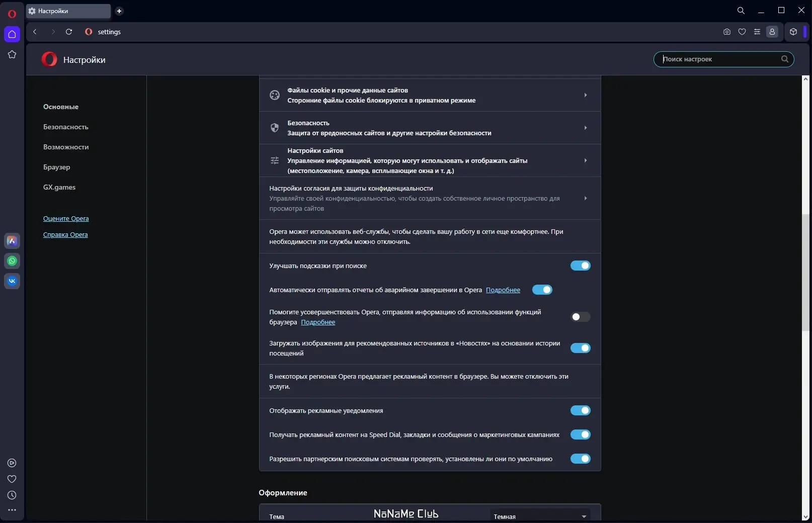Open VK messenger in sidebar
Screen dimensions: 812x523
(x=12, y=281)
